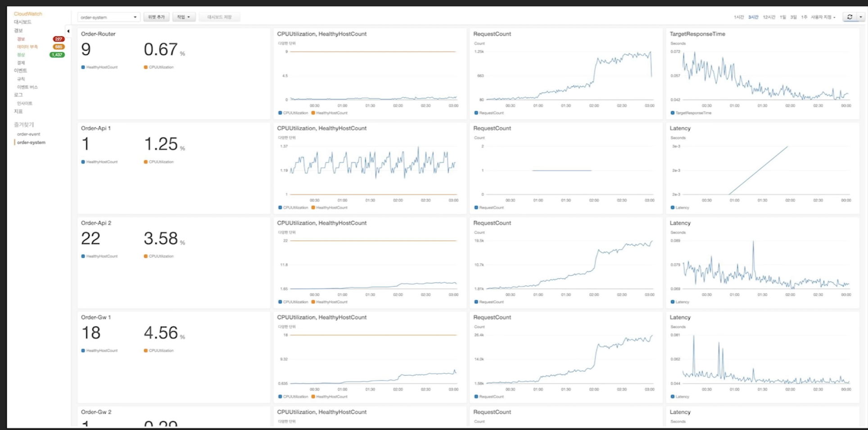This screenshot has width=868, height=430.
Task: Click the 위젯 추가 button
Action: 156,17
